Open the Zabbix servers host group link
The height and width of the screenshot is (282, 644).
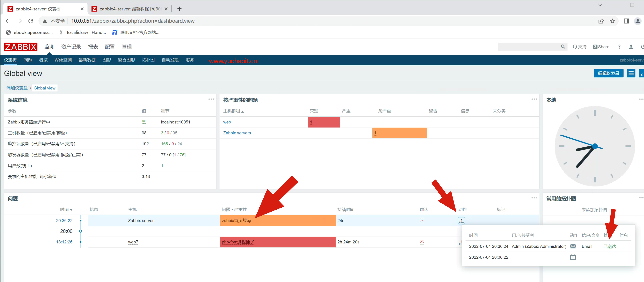click(237, 133)
